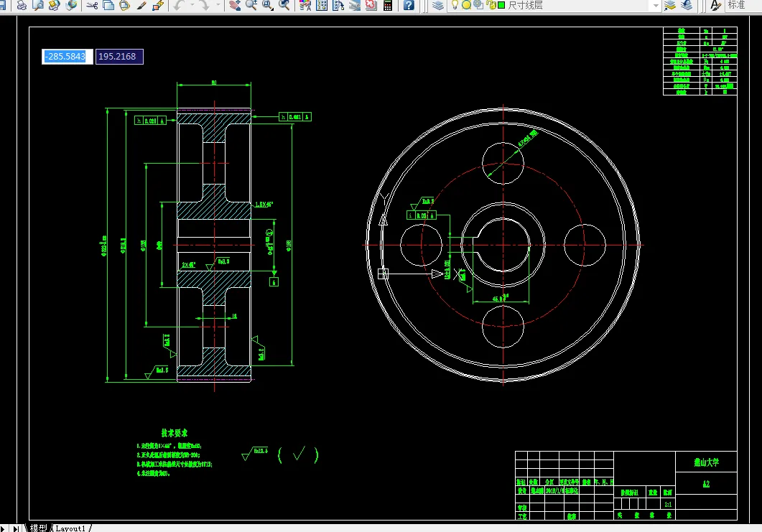This screenshot has height=532, width=762.
Task: Select the Match Properties brush icon
Action: [141, 5]
